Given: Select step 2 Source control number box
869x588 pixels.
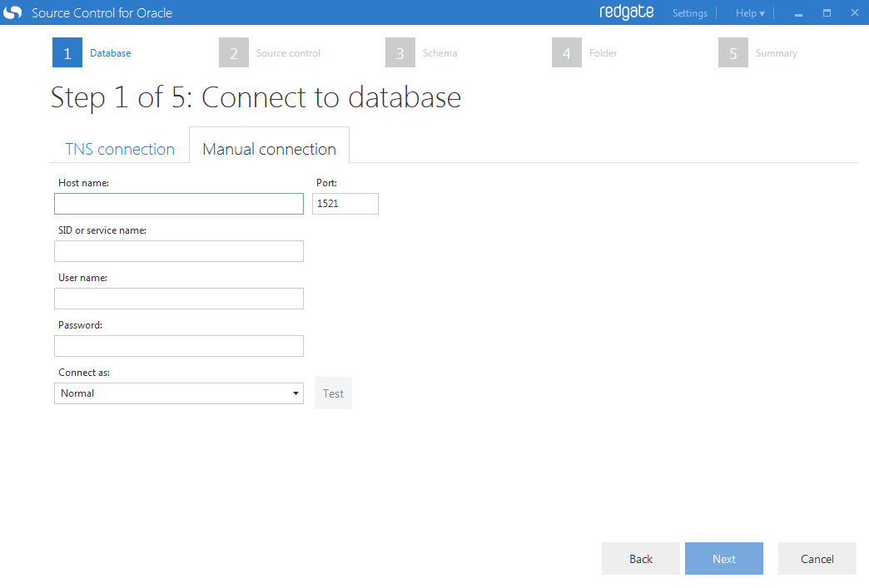Looking at the screenshot, I should [233, 52].
